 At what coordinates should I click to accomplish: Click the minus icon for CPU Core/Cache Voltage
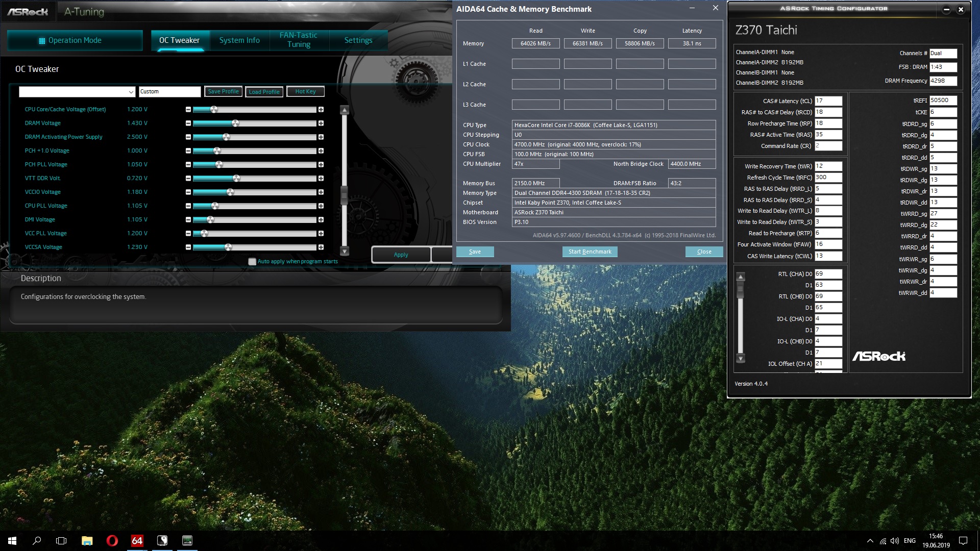click(188, 110)
